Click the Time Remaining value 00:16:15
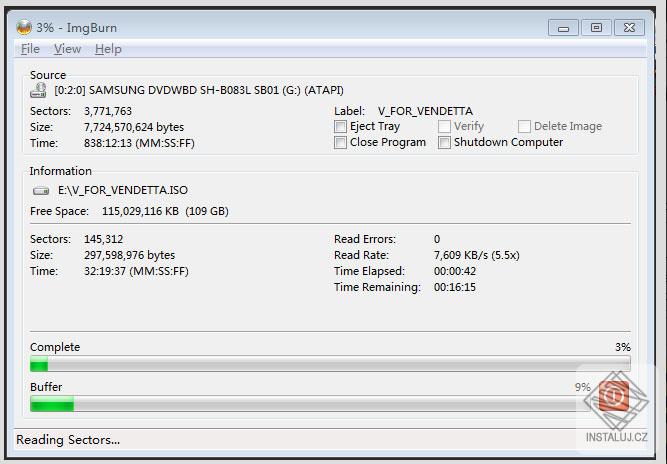This screenshot has width=667, height=464. tap(455, 287)
